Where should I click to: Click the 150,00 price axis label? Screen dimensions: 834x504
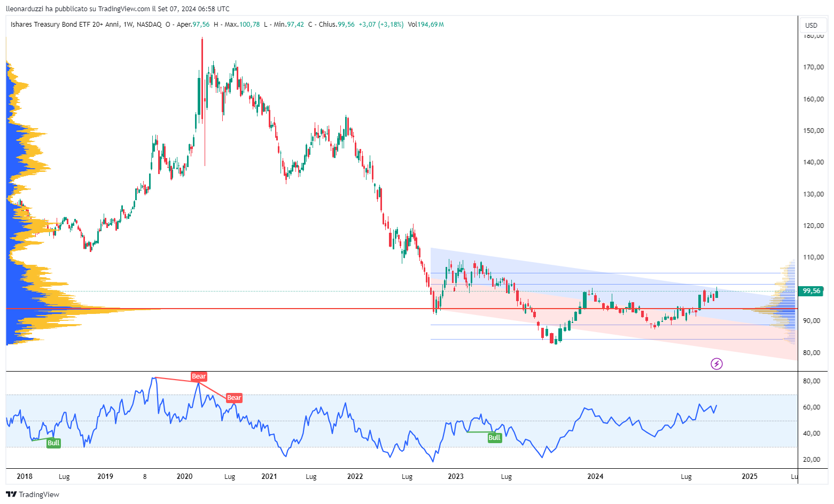pyautogui.click(x=814, y=131)
